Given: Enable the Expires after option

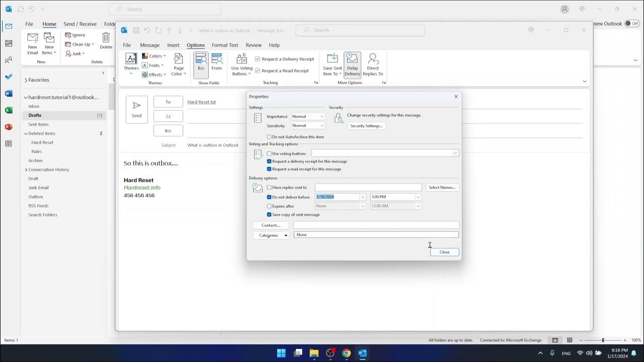Looking at the screenshot, I should pos(269,206).
